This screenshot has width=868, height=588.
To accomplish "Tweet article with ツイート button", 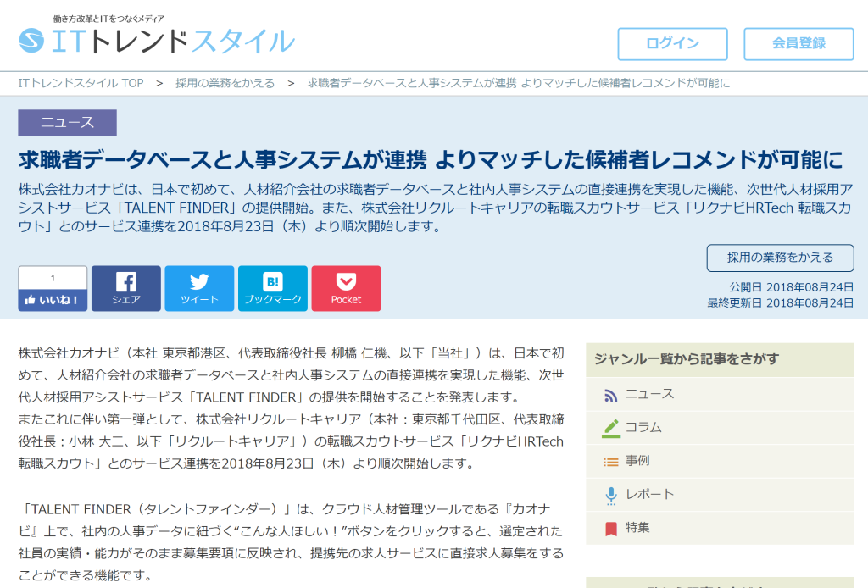I will [x=199, y=288].
